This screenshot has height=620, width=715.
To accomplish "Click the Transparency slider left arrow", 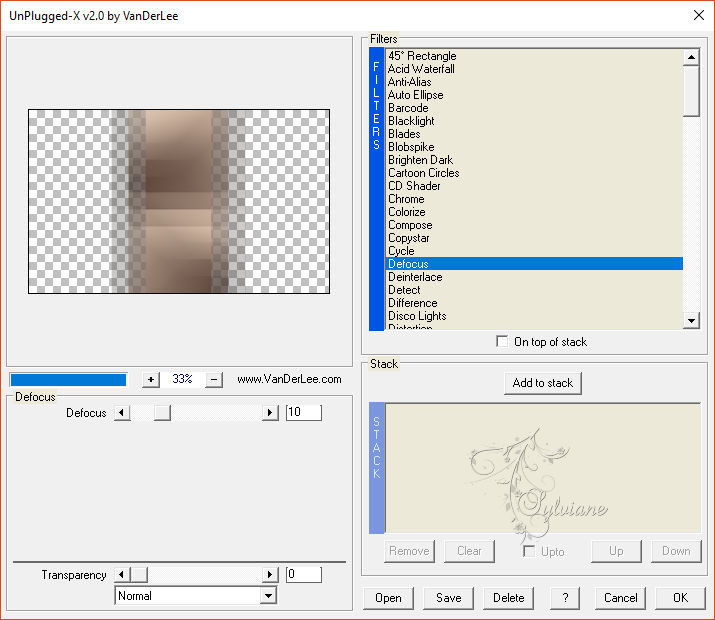I will click(122, 574).
